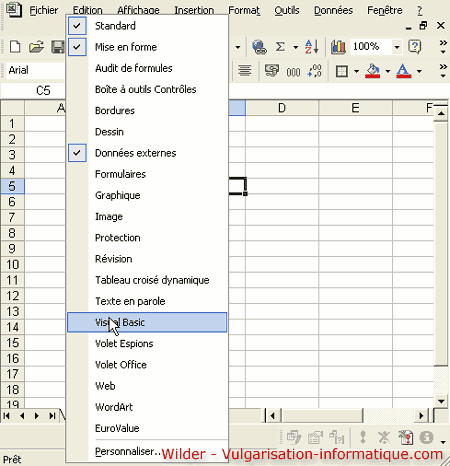Open the Fichier menu
Screen dimensions: 450x466
pyautogui.click(x=44, y=10)
